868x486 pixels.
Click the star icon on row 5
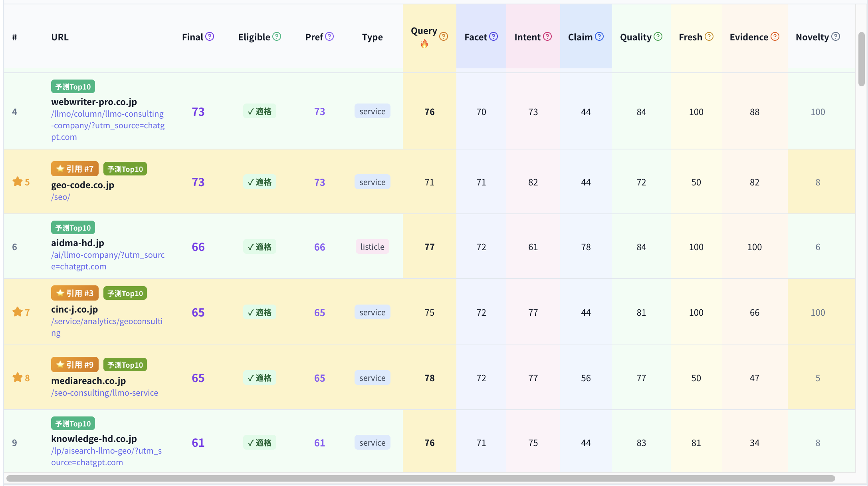(x=18, y=182)
